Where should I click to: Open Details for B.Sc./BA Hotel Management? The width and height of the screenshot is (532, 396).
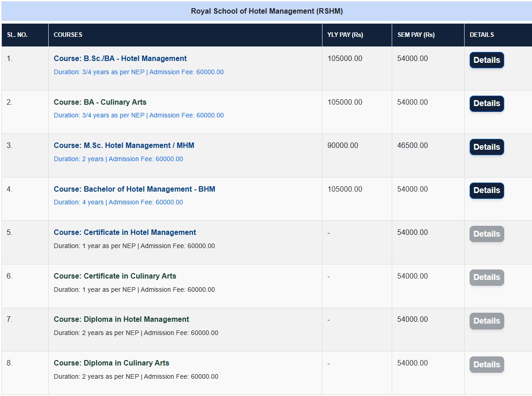[x=486, y=60]
